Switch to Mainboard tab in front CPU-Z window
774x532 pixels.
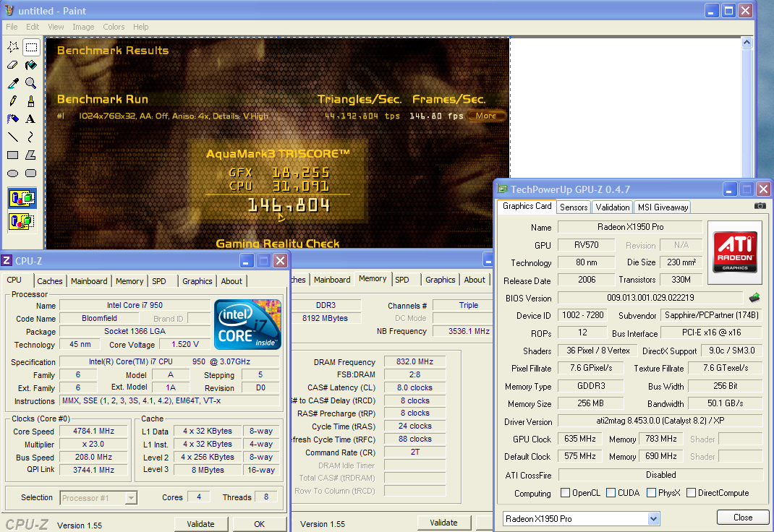pos(89,281)
